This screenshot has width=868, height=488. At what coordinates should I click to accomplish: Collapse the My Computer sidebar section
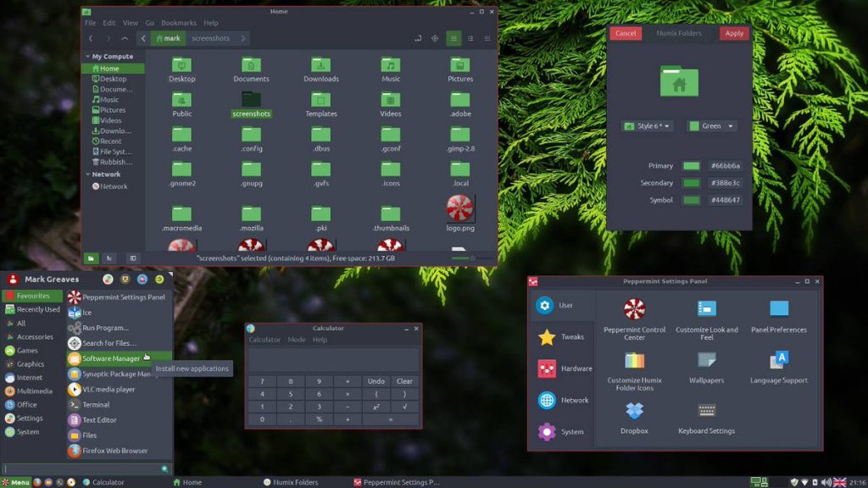coord(87,57)
